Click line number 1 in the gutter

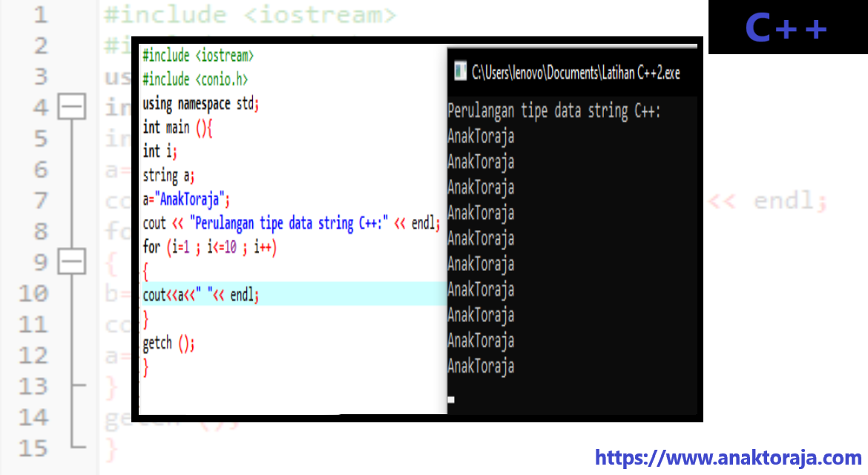coord(39,15)
